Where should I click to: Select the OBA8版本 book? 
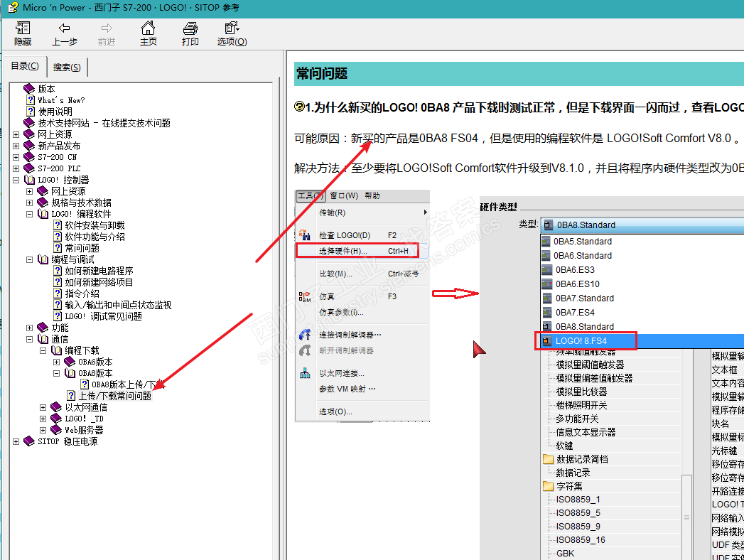click(95, 374)
